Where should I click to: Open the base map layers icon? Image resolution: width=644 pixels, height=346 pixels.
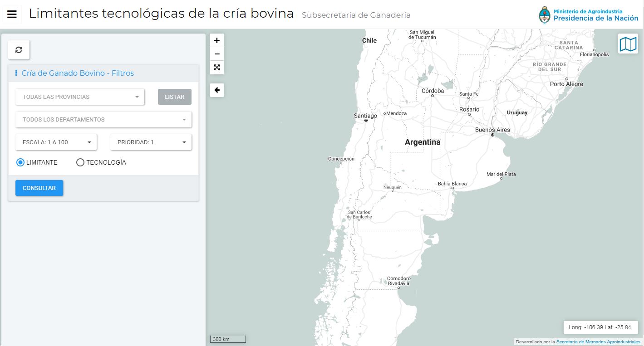(628, 44)
